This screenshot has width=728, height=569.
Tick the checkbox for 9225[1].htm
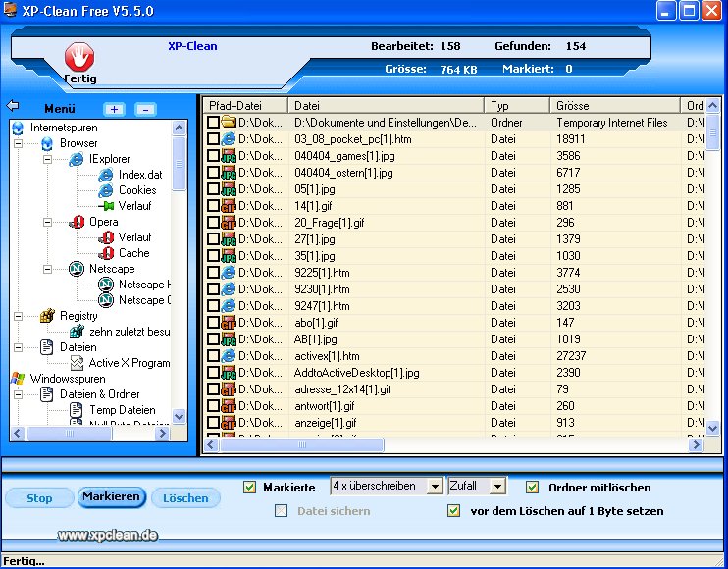(x=213, y=273)
